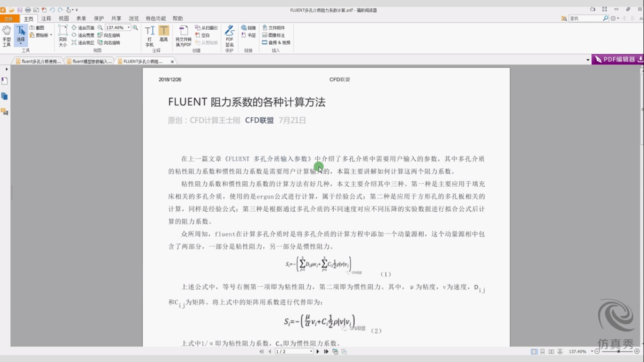This screenshot has height=362, width=644.
Task: Switch to the 注释 ribbon tab
Action: click(x=46, y=18)
